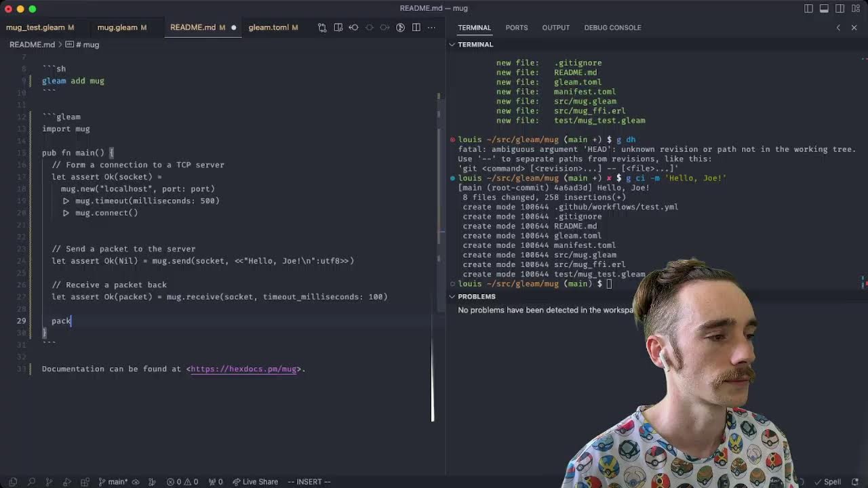The width and height of the screenshot is (868, 488).
Task: Split the editor to the right
Action: point(416,28)
